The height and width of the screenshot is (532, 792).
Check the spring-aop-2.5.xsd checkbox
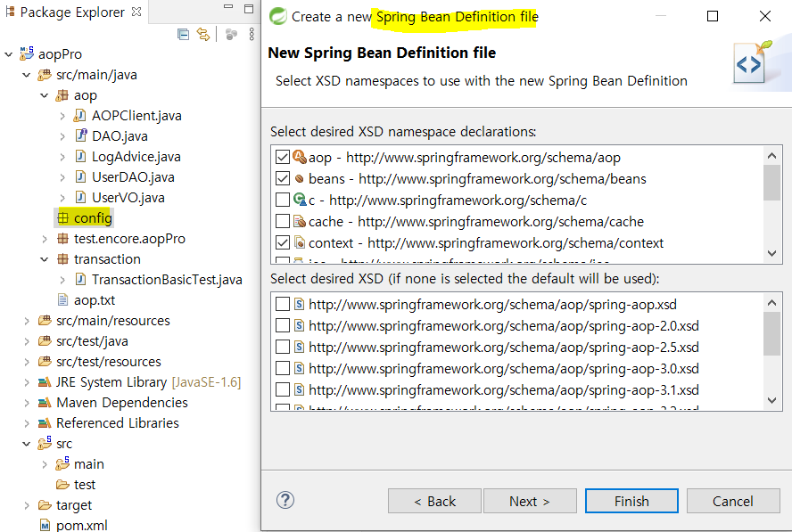coord(283,347)
